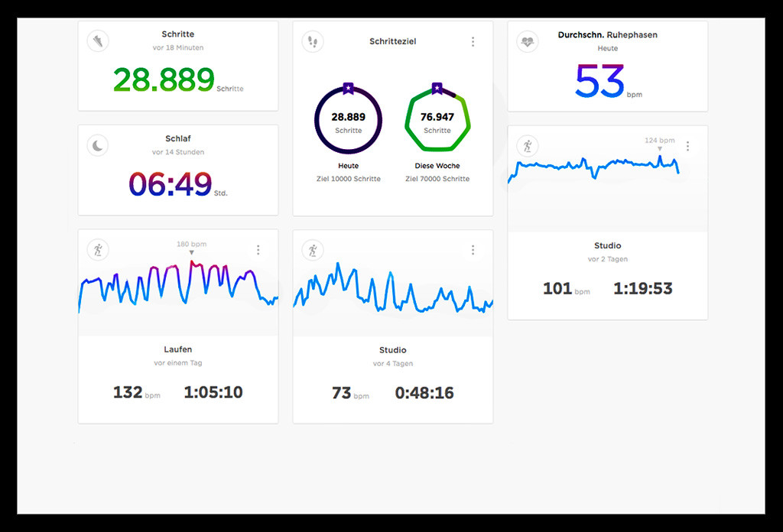
Task: Click the activity icon on Laufen card
Action: [x=98, y=250]
